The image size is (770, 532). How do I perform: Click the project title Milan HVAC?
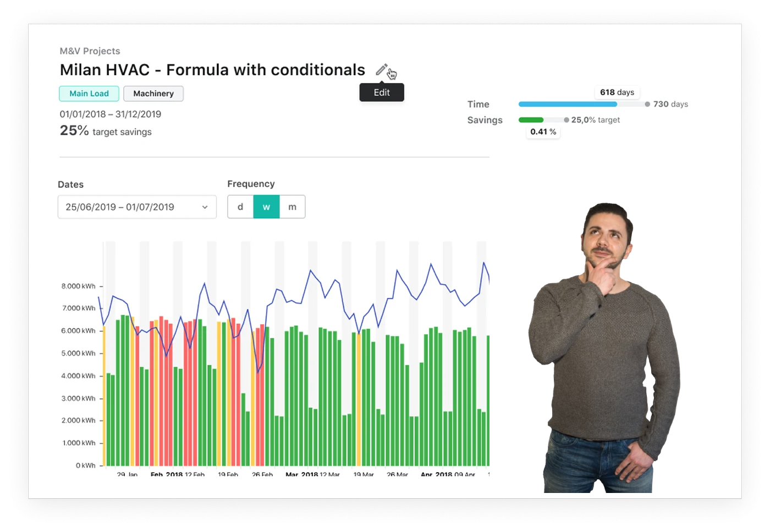[x=212, y=70]
